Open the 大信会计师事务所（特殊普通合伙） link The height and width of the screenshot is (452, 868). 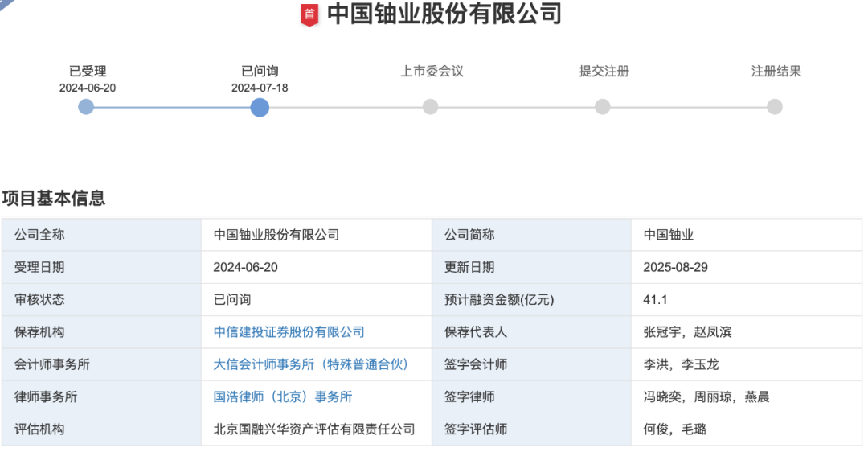click(x=311, y=364)
